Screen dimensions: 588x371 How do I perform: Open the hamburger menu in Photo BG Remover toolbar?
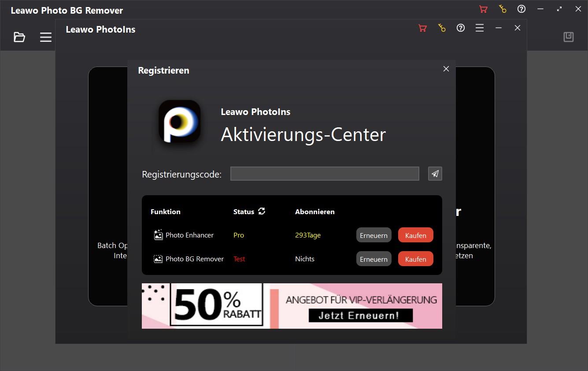(46, 37)
